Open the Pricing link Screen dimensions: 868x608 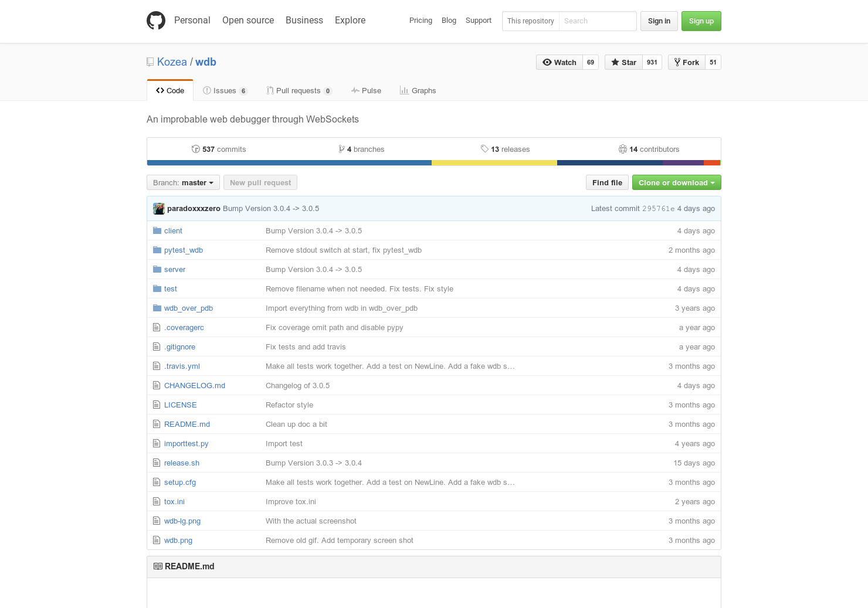[421, 20]
